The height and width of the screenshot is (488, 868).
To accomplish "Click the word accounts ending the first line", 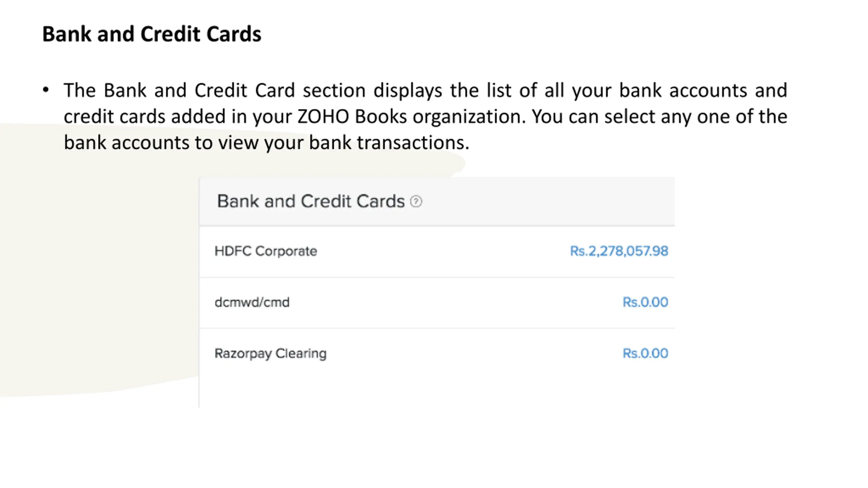I will pos(708,90).
